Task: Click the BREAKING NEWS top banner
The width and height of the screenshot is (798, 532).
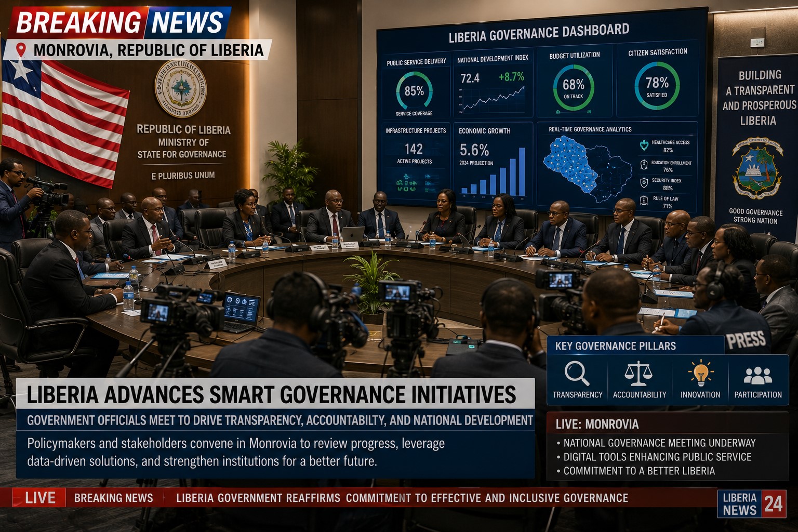Action: [121, 22]
